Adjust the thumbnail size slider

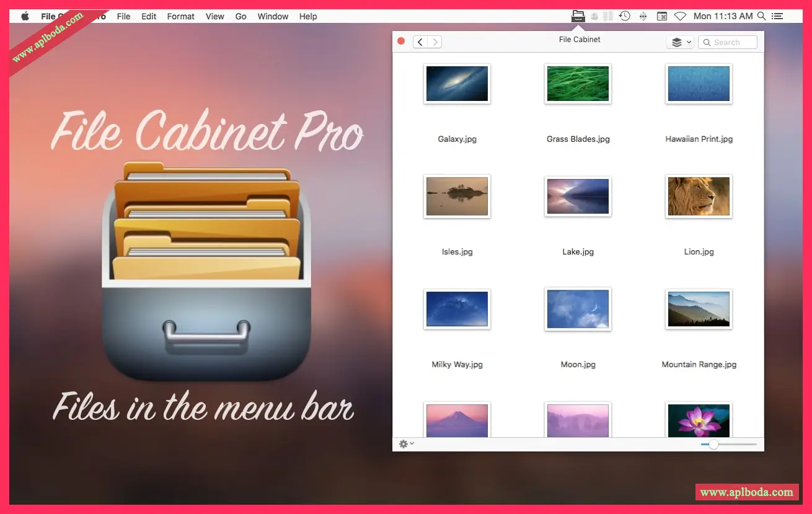(728, 444)
